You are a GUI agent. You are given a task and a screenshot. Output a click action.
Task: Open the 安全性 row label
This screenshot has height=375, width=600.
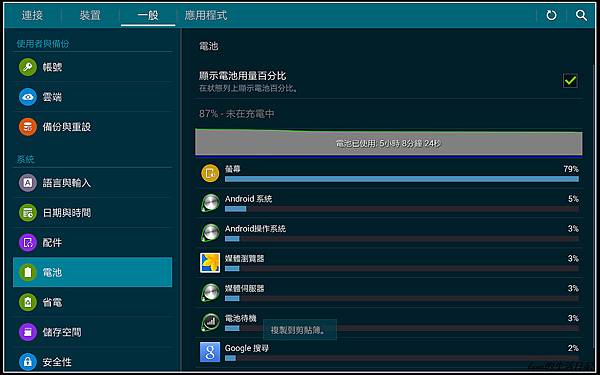pos(57,362)
